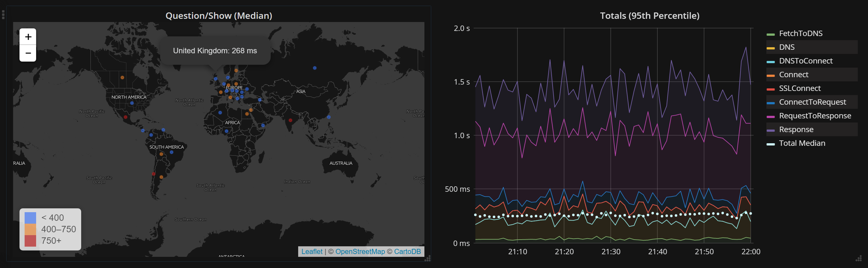Screen dimensions: 868x268
Task: Click the 21:30 time axis label
Action: click(x=610, y=251)
